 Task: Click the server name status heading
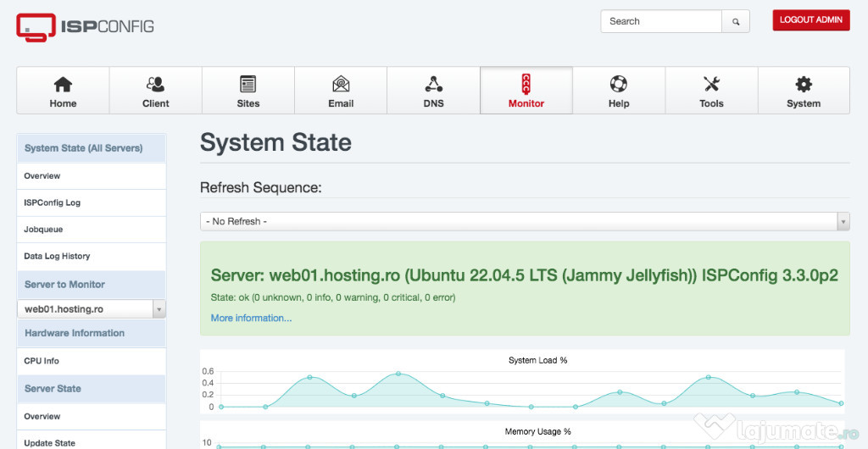[x=524, y=275]
